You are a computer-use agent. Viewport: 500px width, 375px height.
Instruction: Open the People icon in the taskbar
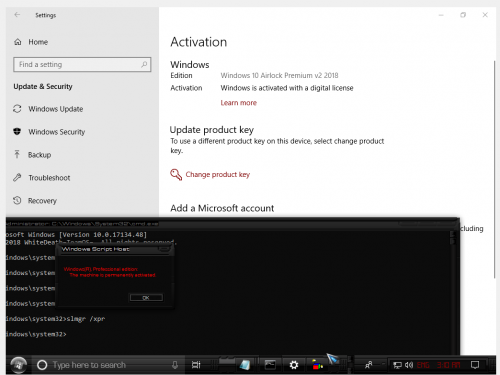click(x=369, y=365)
